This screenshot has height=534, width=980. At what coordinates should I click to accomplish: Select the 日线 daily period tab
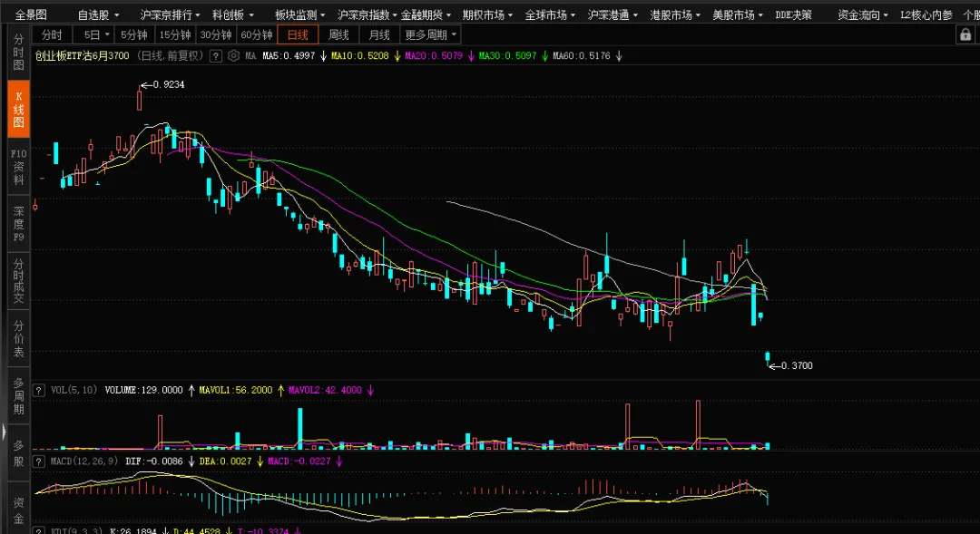click(298, 35)
